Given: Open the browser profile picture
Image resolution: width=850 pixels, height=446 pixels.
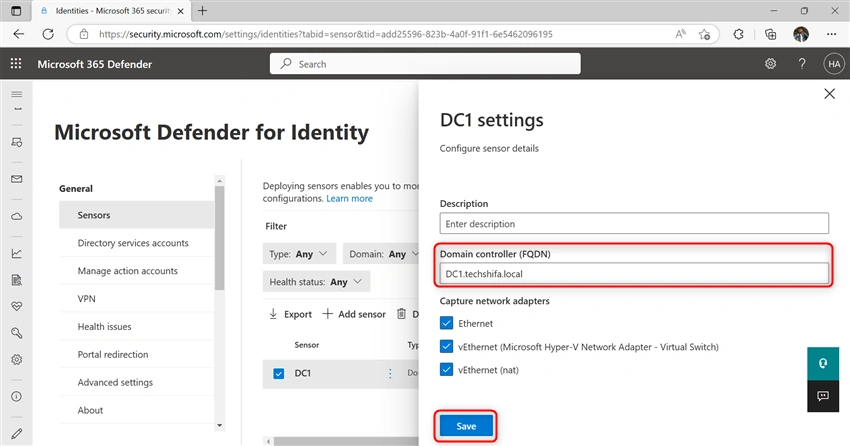Looking at the screenshot, I should (801, 34).
